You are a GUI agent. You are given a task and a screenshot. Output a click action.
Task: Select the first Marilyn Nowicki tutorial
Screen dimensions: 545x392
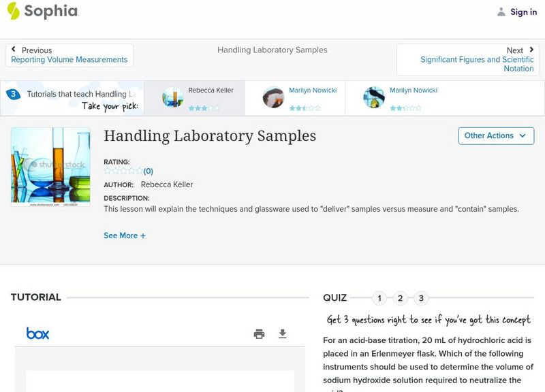294,98
